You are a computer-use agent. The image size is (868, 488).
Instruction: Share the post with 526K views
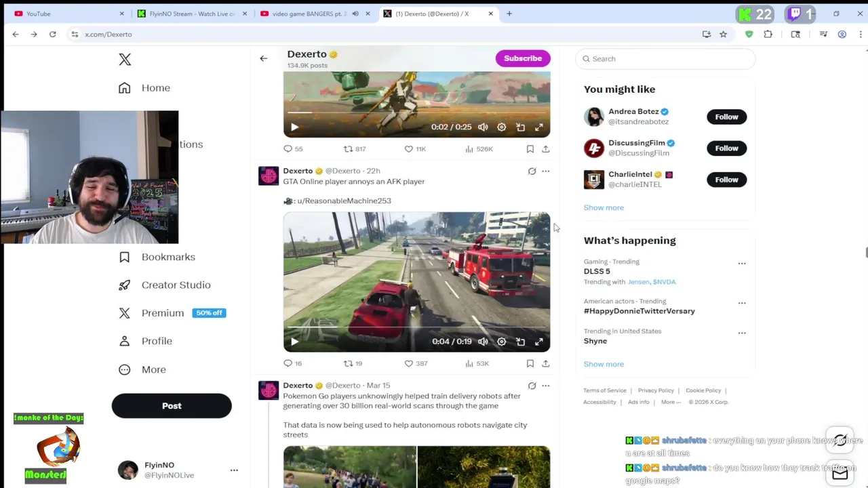(x=545, y=149)
